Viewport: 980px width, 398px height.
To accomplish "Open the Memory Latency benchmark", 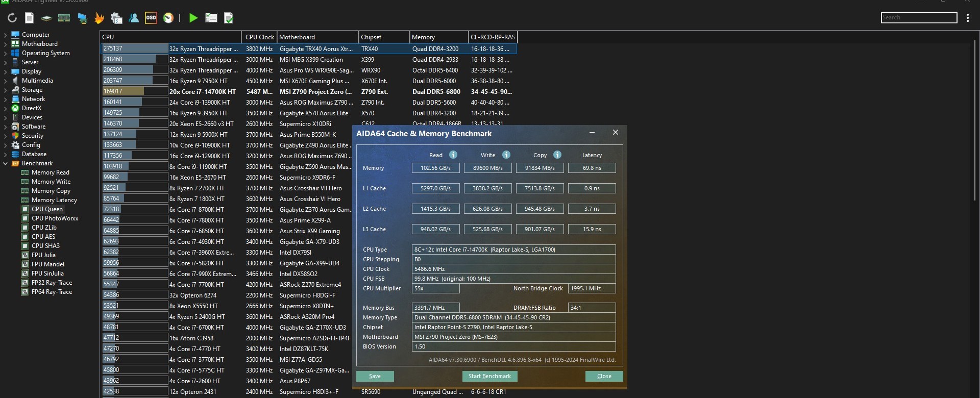I will [x=54, y=200].
